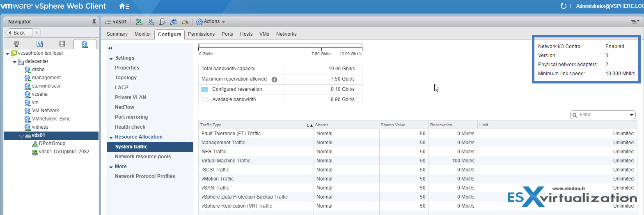Collapse the More section
644x215 pixels.
[x=111, y=167]
